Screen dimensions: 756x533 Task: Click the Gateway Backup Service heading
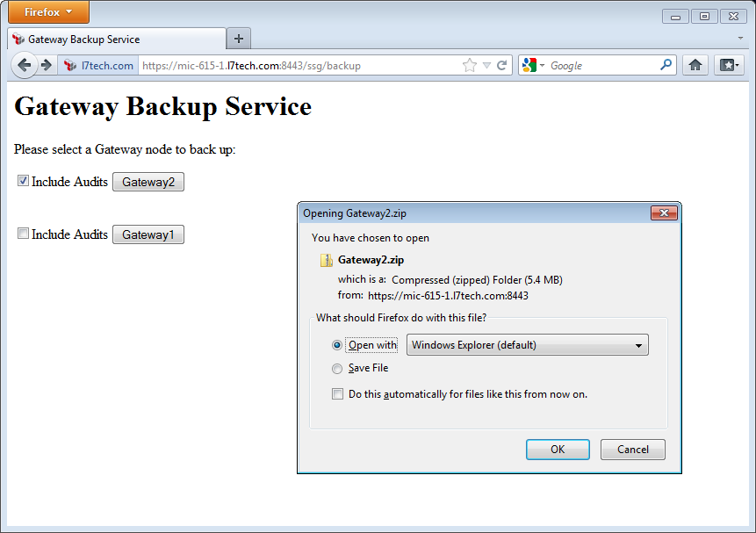click(163, 106)
